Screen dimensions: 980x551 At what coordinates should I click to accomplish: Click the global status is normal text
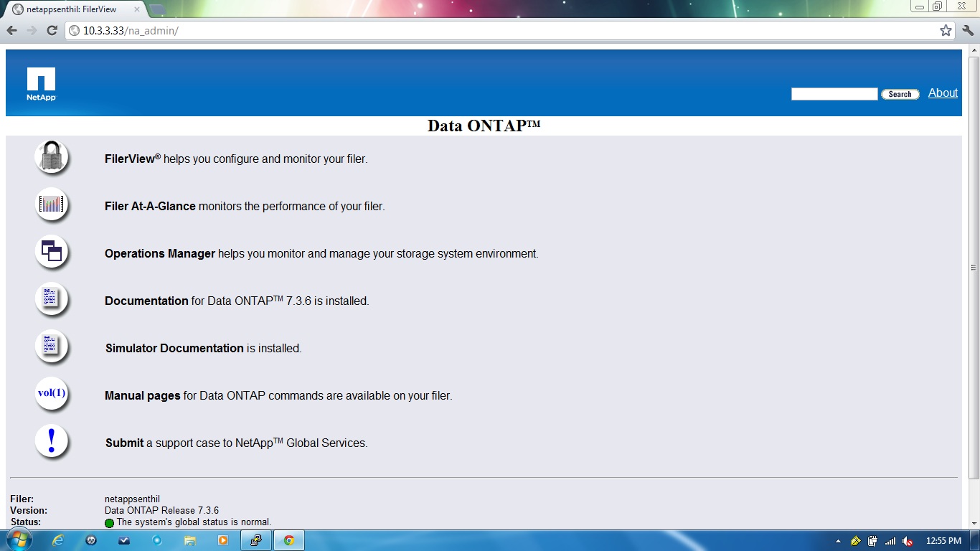(x=194, y=522)
